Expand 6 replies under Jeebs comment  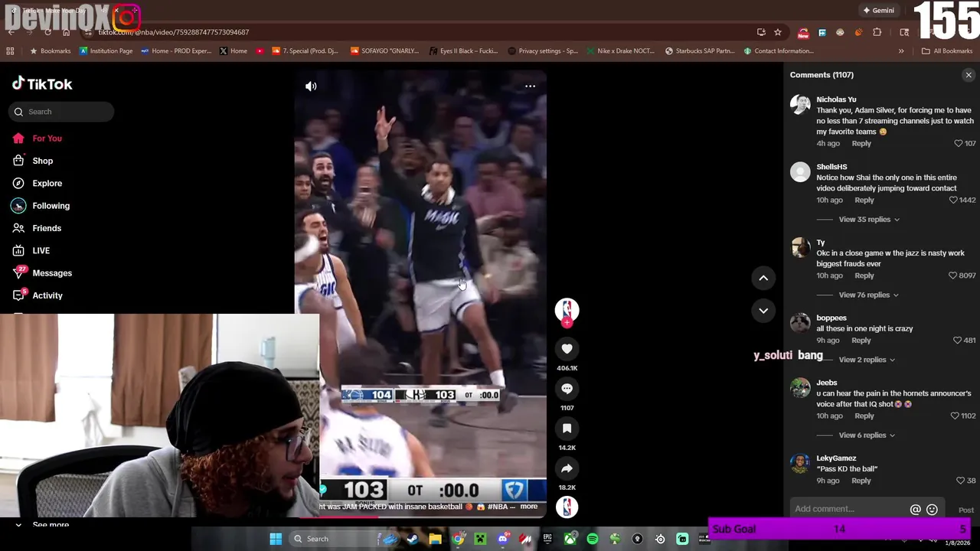tap(867, 435)
